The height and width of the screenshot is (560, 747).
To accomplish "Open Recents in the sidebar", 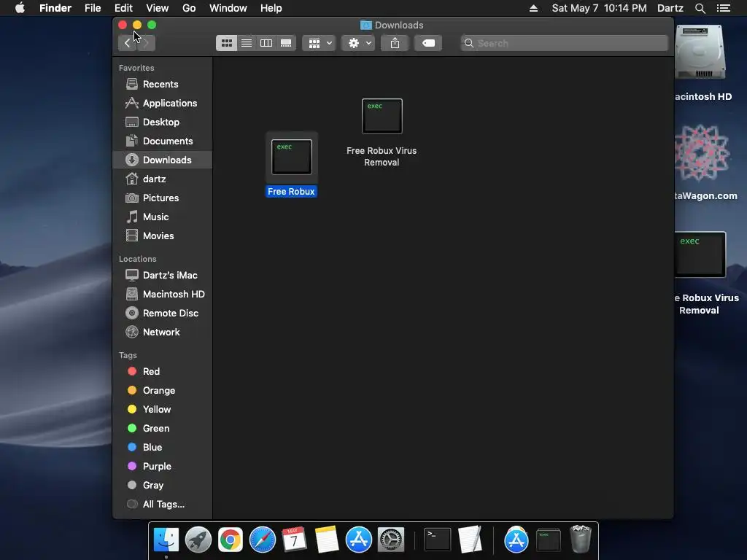I will pos(163,84).
